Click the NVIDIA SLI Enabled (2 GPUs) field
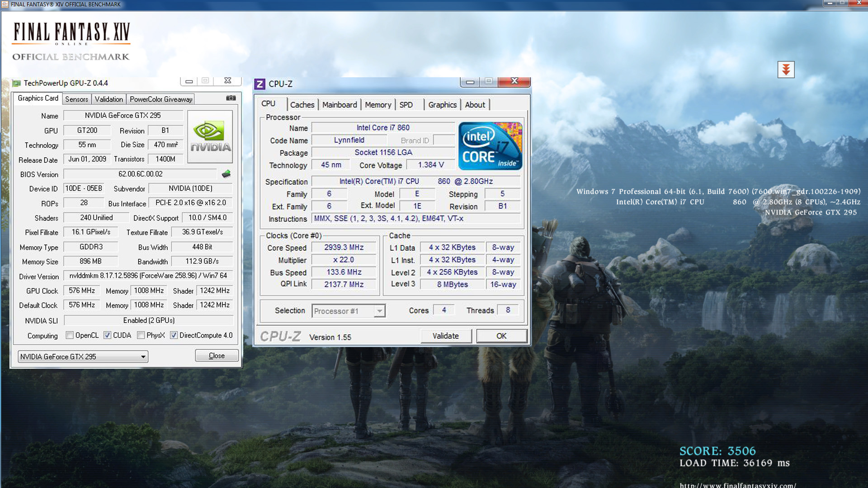 149,320
